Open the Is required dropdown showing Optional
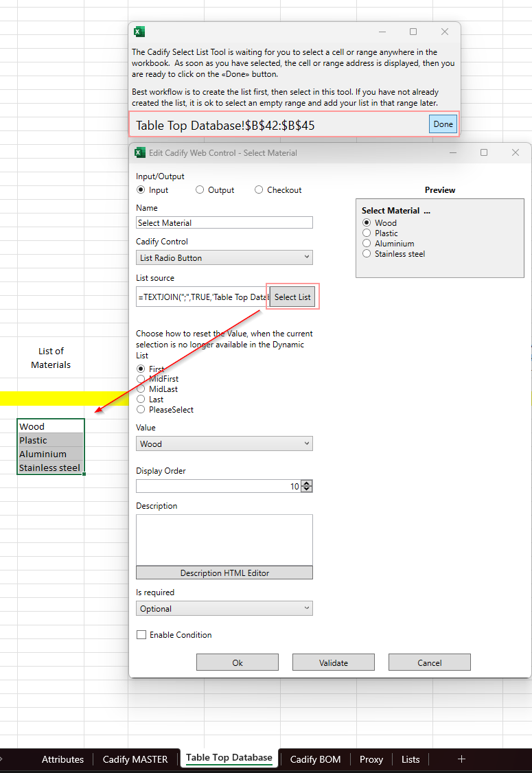532x773 pixels. (224, 608)
